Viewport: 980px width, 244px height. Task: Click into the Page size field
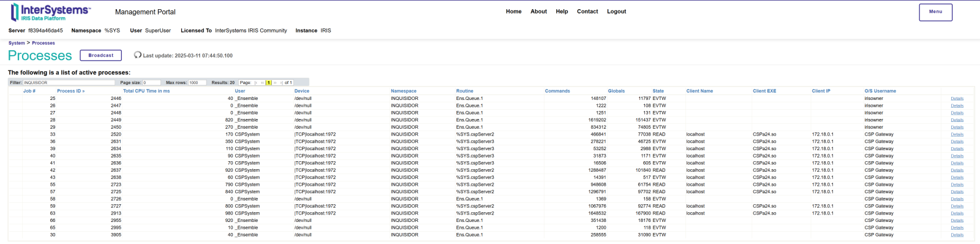(x=151, y=82)
